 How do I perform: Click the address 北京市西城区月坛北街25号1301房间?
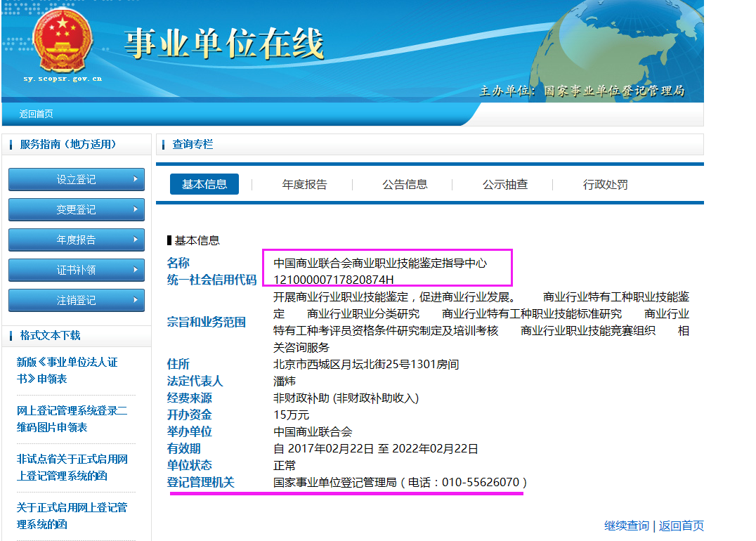tap(366, 364)
